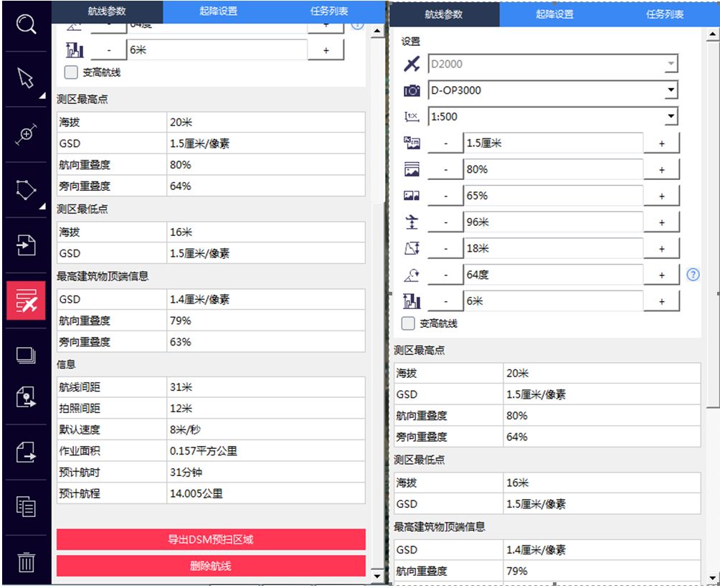Increase 6米 value in right panel
The image size is (720, 588).
coord(662,301)
